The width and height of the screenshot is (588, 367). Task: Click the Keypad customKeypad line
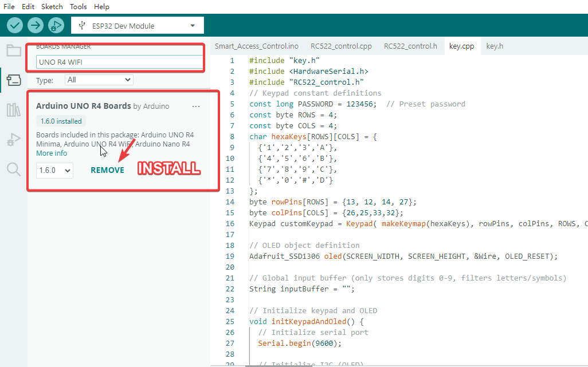tap(418, 223)
